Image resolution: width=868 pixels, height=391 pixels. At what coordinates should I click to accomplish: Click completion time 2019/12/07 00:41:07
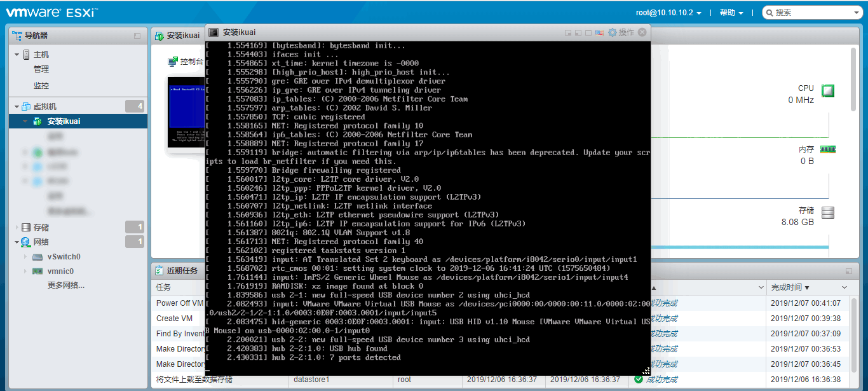806,303
